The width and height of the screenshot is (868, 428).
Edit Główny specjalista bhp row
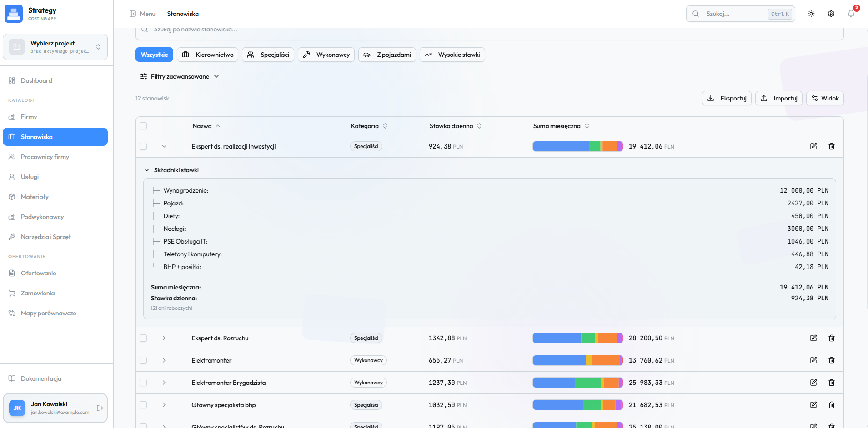[813, 405]
